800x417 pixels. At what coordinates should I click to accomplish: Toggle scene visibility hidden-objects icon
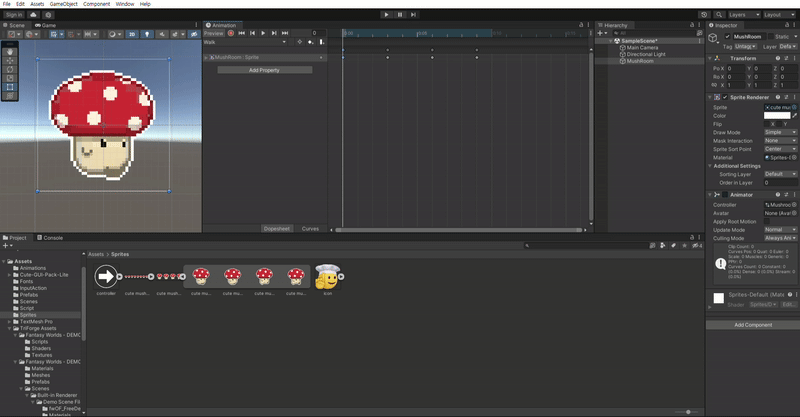click(x=194, y=34)
